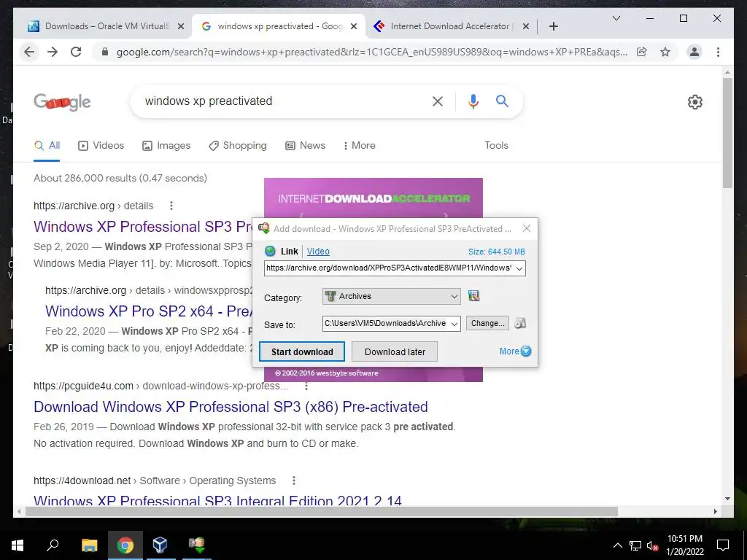747x560 pixels.
Task: Open the Windows Start menu
Action: tap(18, 545)
